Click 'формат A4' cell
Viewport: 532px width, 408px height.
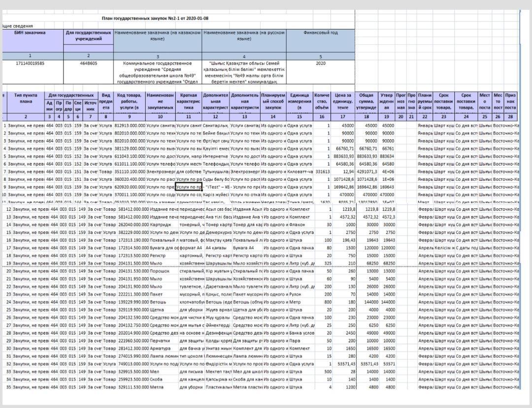(192, 248)
